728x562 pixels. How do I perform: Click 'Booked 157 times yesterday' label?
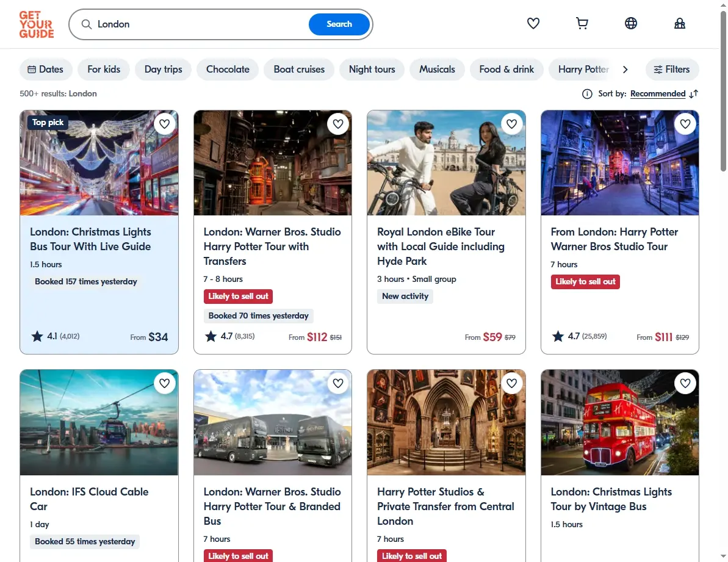point(86,282)
